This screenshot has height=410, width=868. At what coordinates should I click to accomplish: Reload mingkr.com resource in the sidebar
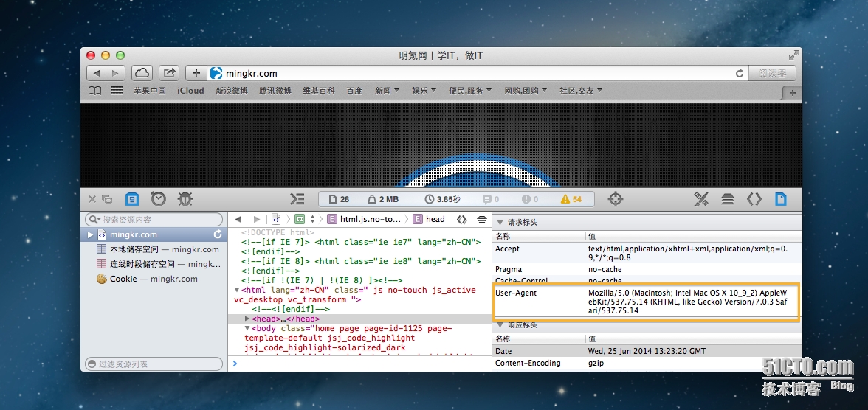[x=218, y=234]
